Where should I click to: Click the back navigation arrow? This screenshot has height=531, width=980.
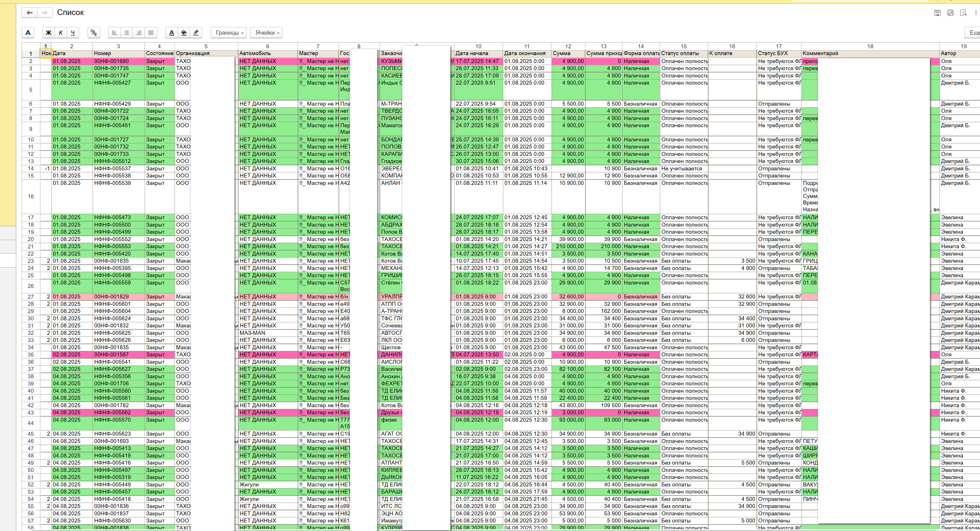(x=29, y=12)
